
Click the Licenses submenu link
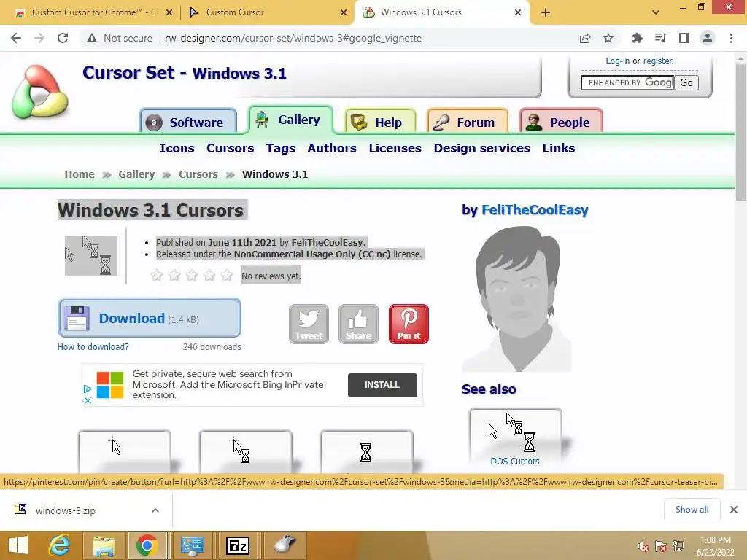pos(395,148)
